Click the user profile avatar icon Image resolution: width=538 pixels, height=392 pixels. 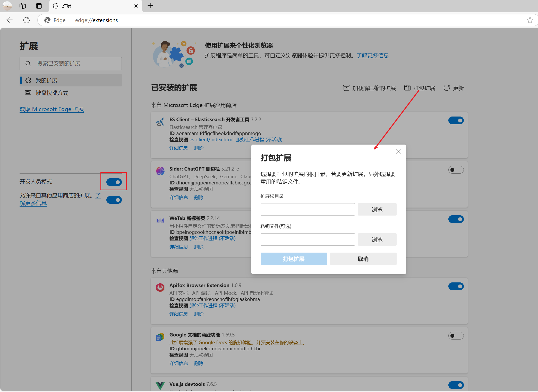(x=7, y=6)
